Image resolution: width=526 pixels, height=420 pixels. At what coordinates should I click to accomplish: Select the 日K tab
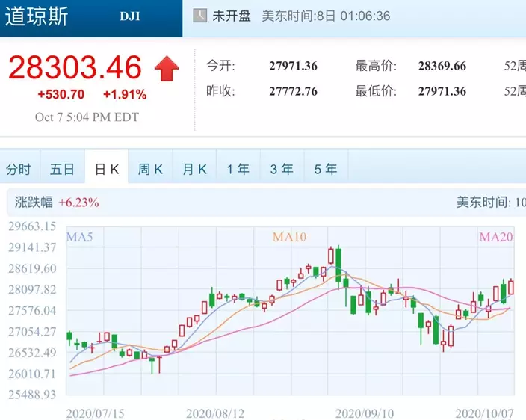[106, 170]
